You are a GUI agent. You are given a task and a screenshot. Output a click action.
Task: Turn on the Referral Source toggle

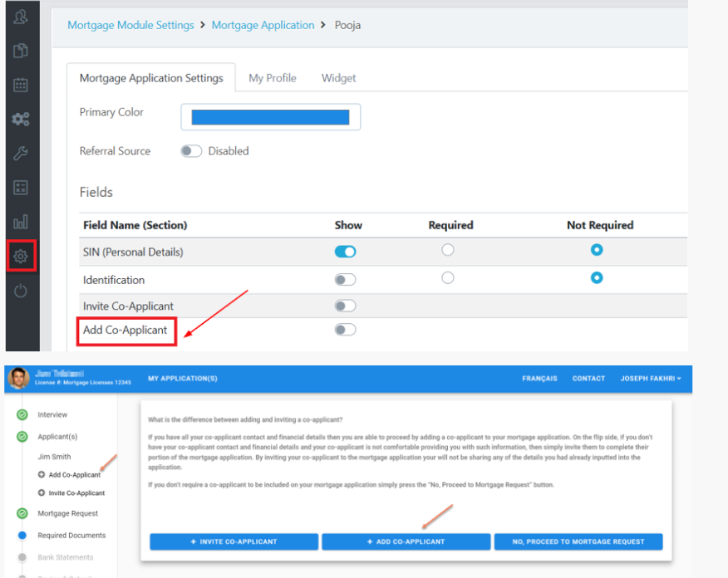tap(191, 151)
